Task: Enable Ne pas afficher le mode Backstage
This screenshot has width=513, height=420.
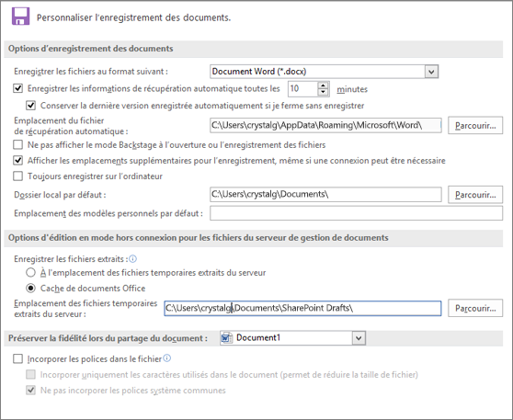Action: coord(18,144)
